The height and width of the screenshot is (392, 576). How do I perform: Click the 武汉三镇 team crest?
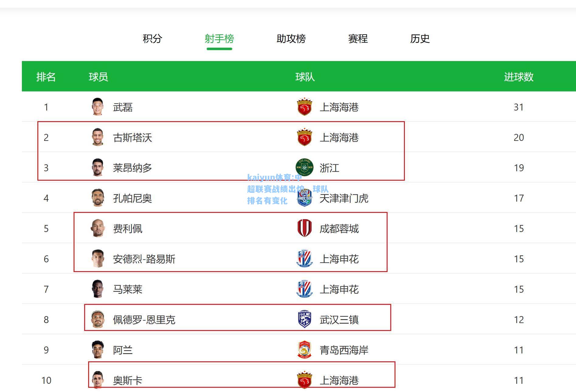coord(304,319)
